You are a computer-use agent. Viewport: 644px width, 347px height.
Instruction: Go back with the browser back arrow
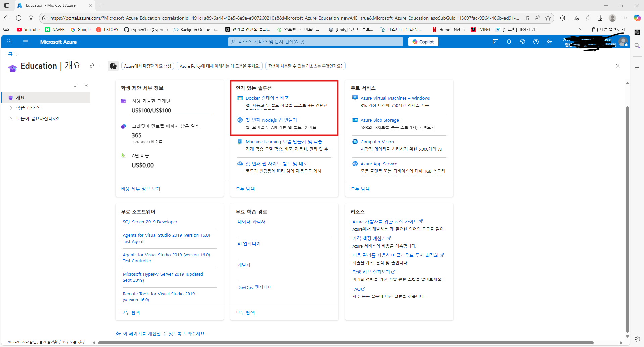click(x=7, y=18)
